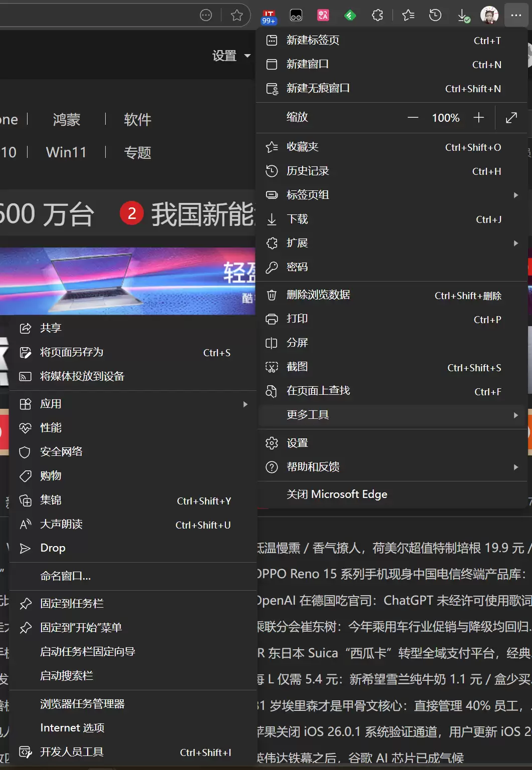Click the pink extension icon in the toolbar
The image size is (532, 770).
(323, 15)
